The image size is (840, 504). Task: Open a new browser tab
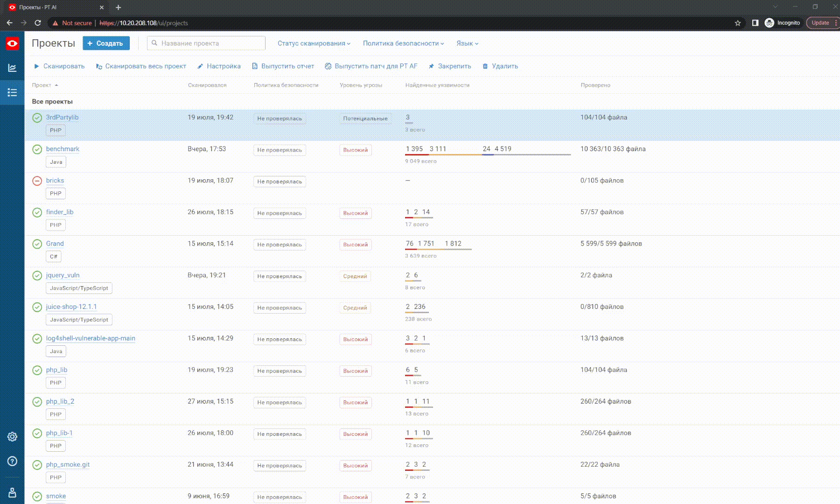tap(119, 7)
